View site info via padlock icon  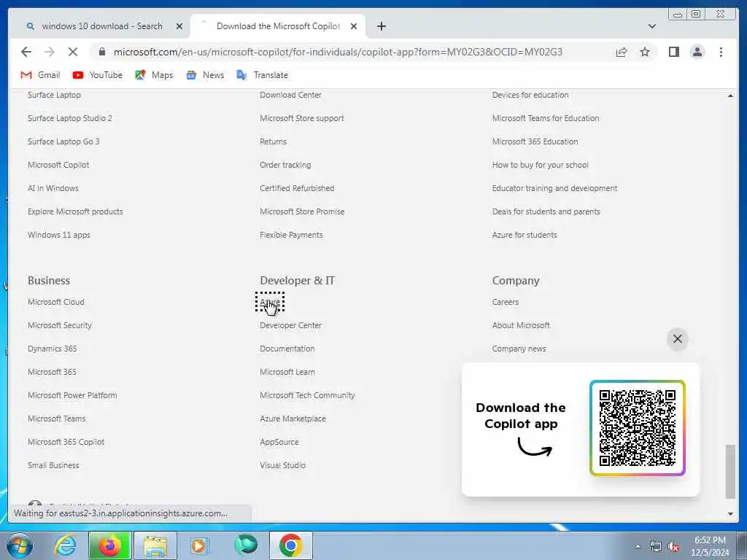pyautogui.click(x=102, y=52)
